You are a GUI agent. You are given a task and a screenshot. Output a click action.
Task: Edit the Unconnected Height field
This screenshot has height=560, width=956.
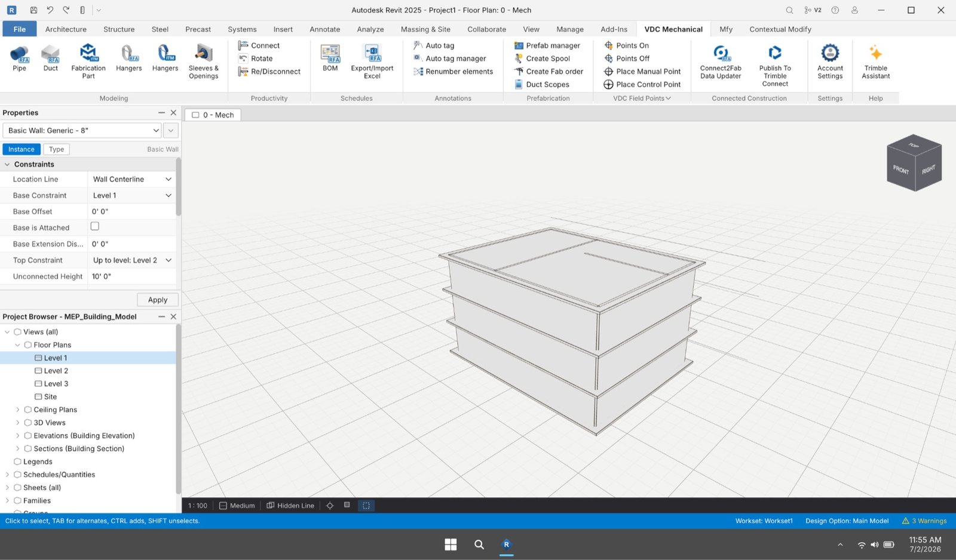131,276
